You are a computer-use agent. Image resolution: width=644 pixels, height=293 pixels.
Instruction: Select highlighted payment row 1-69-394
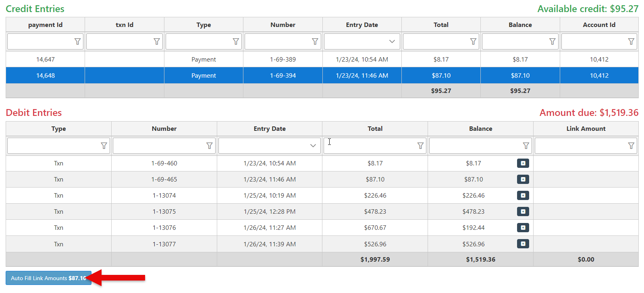click(283, 76)
